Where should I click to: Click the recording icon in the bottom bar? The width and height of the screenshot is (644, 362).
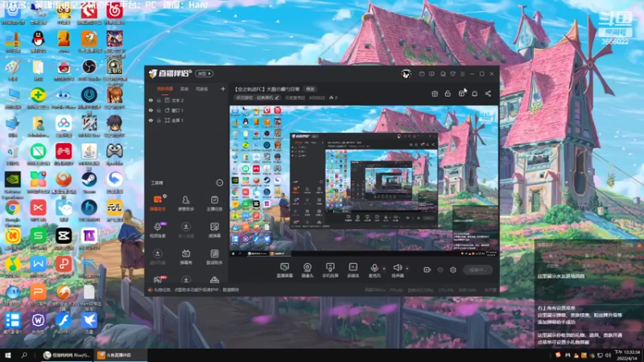[427, 269]
